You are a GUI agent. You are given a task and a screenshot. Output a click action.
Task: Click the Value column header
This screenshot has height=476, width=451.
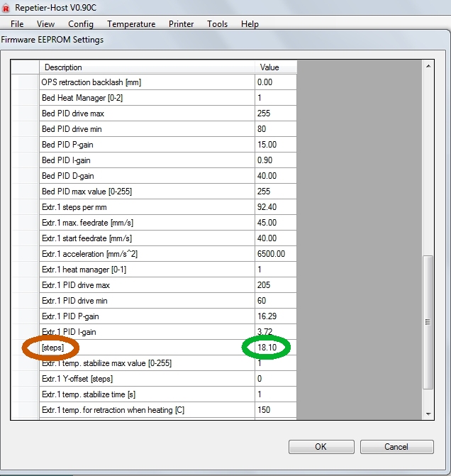pos(275,67)
